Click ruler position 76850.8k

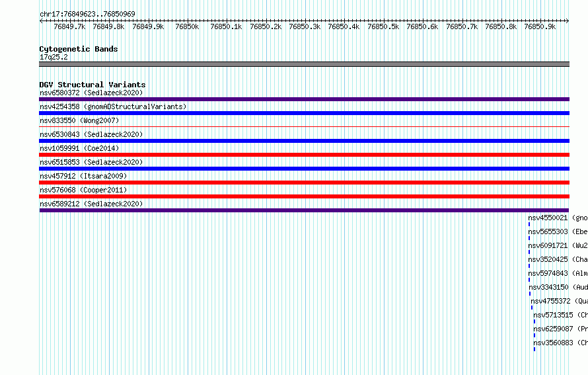[501, 26]
